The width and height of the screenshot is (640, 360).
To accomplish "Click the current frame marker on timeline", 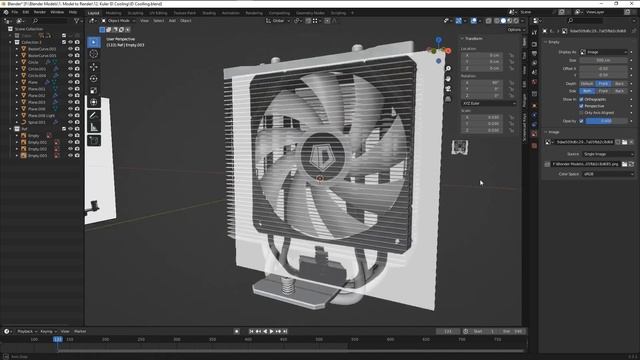I will pos(58,339).
